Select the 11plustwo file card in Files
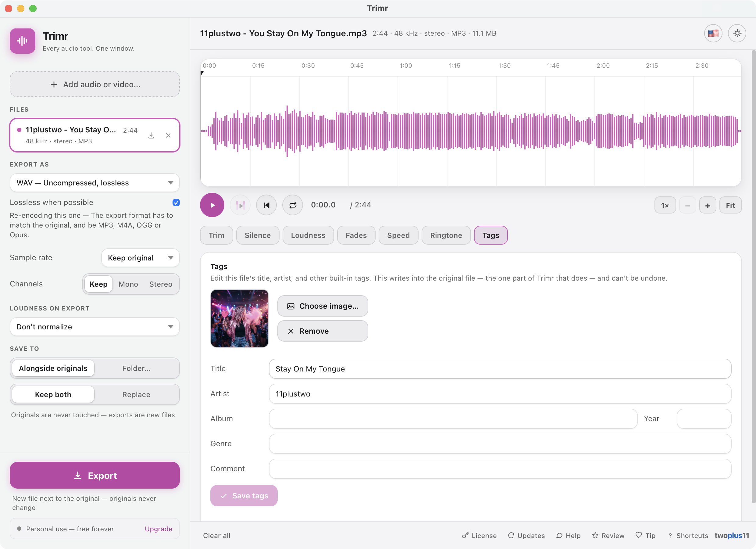Viewport: 756px width, 549px height. point(95,135)
